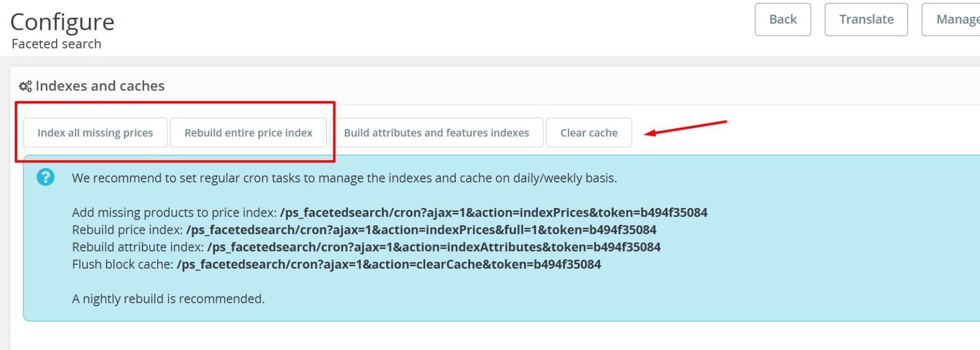
Task: Select the Indexes and caches heading
Action: [x=100, y=86]
